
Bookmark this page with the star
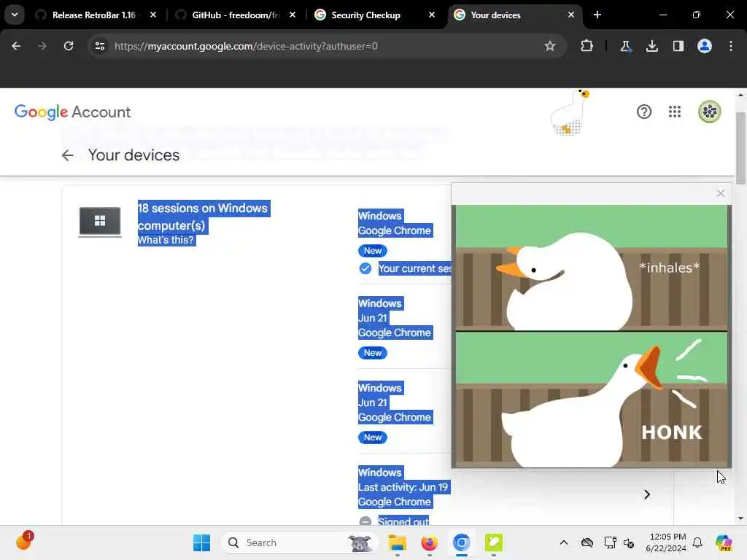[x=550, y=46]
